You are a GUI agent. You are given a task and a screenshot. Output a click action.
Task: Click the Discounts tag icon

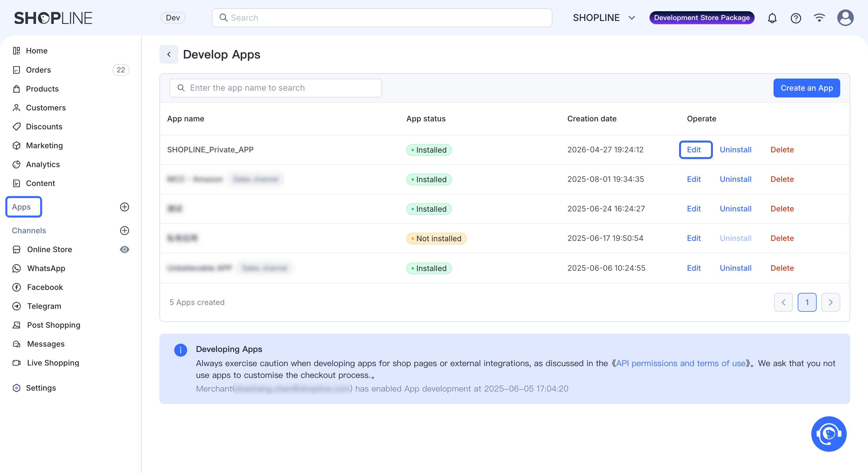17,126
